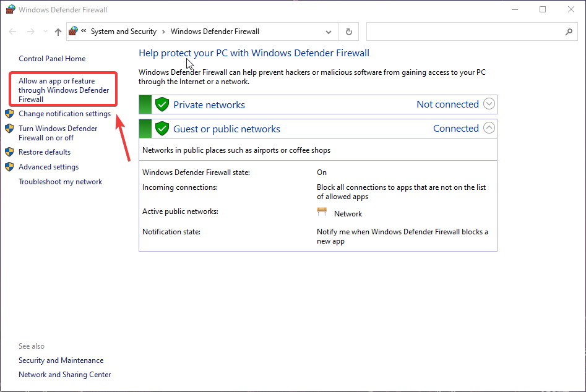
Task: Collapse the Guest or public networks section
Action: [489, 128]
